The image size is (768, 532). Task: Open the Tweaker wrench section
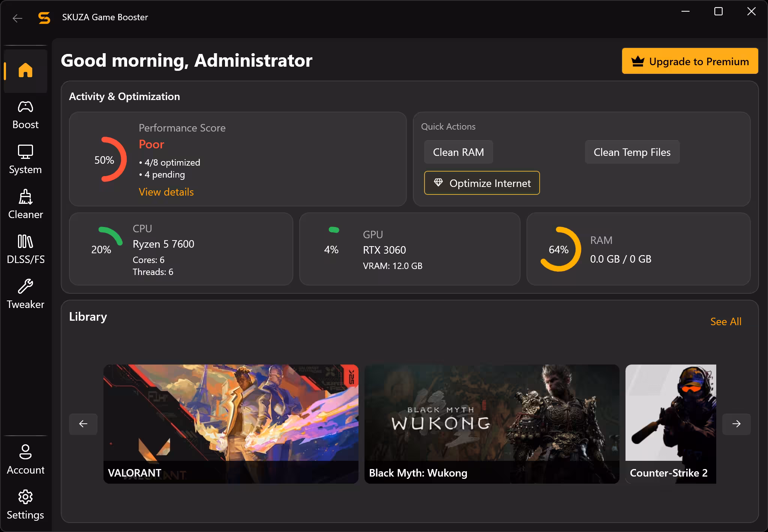[25, 295]
